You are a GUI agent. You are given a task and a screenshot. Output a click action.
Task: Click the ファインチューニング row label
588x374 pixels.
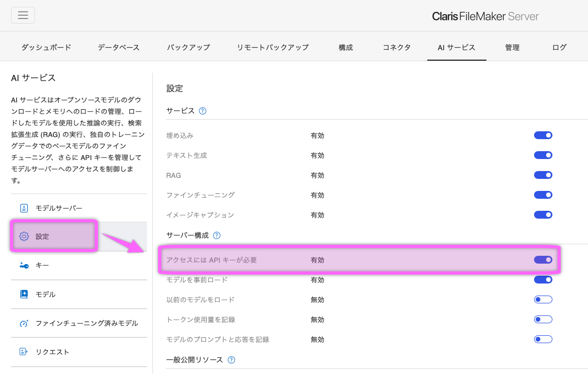coord(201,195)
